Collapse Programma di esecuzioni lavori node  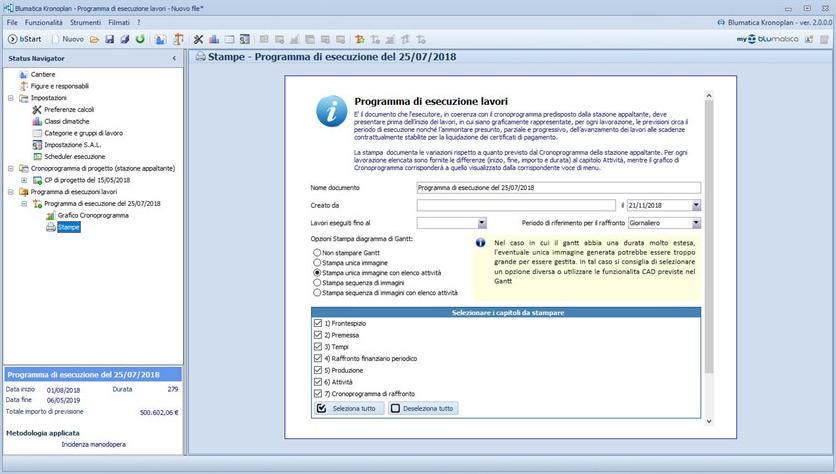pos(11,192)
